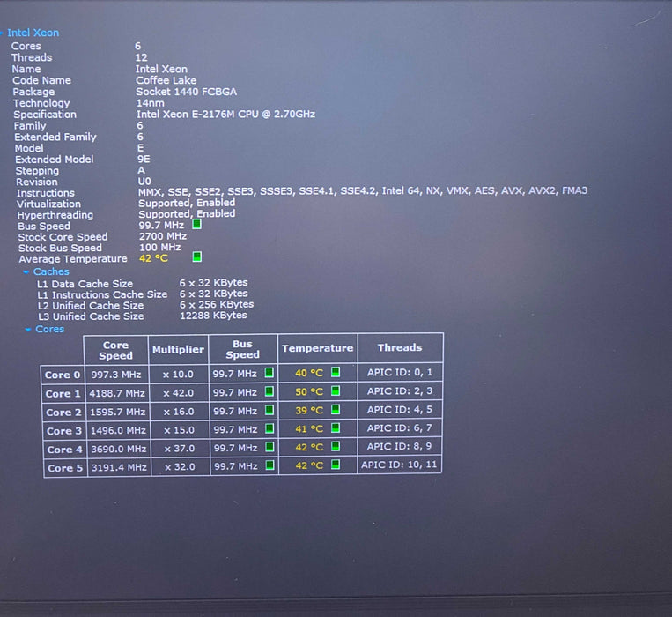Image resolution: width=672 pixels, height=617 pixels.
Task: Click Core 2 bus speed green graph icon
Action: (x=270, y=411)
